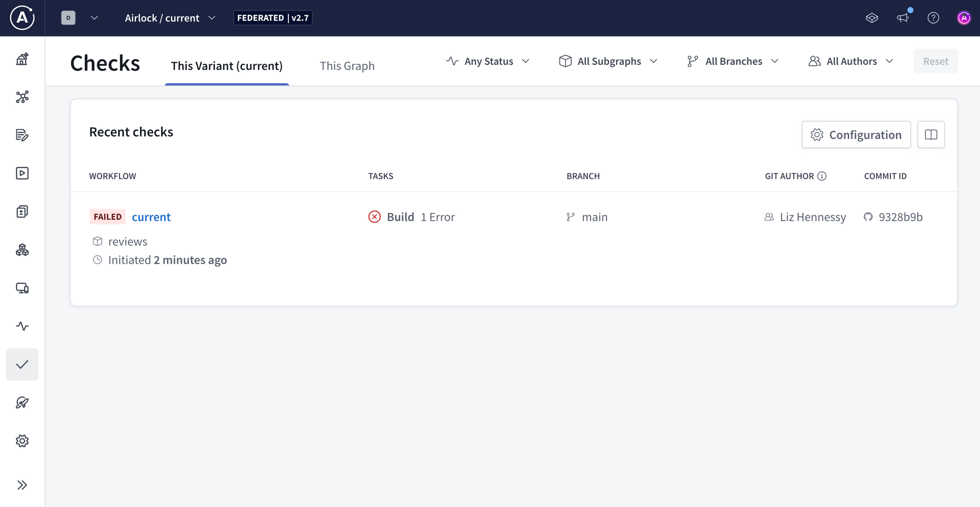Open Launches with the rocket icon
This screenshot has width=980, height=507.
click(22, 402)
